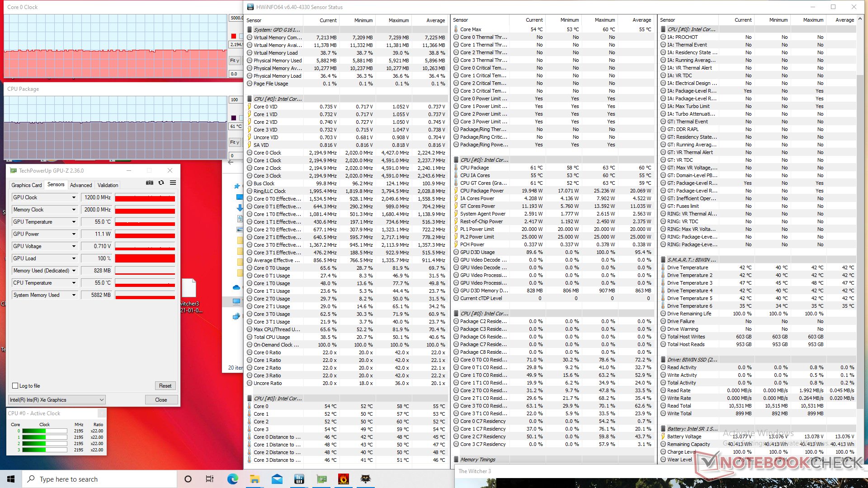The height and width of the screenshot is (488, 868).
Task: Click the red color swatch in Core 0 Clock graph
Action: coord(234,36)
